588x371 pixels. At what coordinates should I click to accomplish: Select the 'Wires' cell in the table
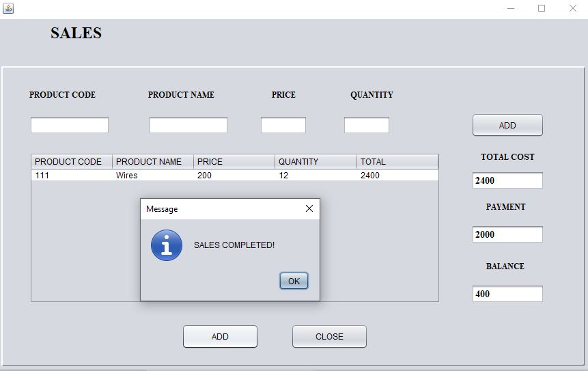(153, 175)
